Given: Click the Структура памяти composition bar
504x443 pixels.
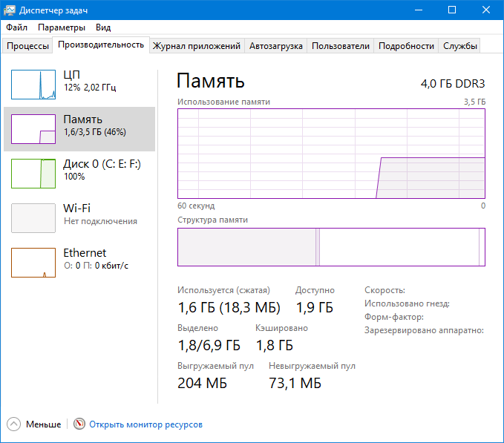Looking at the screenshot, I should pyautogui.click(x=331, y=247).
